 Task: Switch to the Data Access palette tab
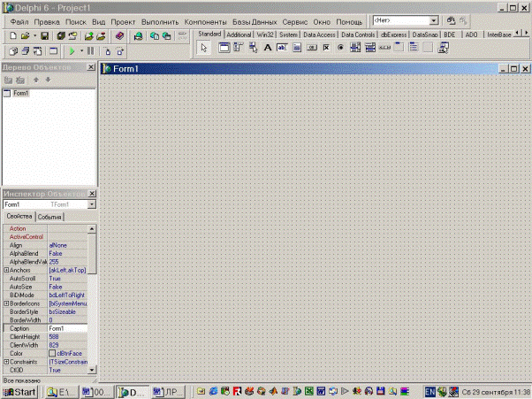coord(319,35)
